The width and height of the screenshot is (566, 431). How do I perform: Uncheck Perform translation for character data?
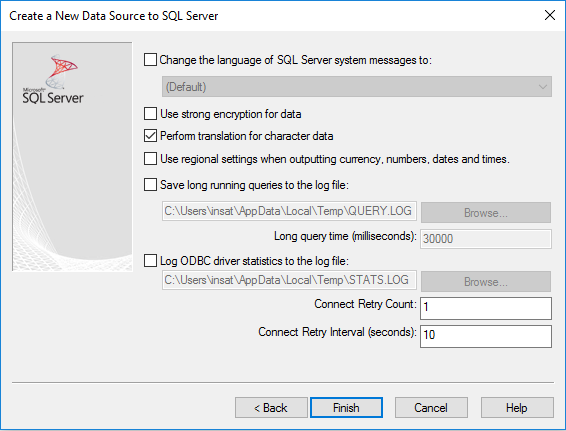pos(150,136)
